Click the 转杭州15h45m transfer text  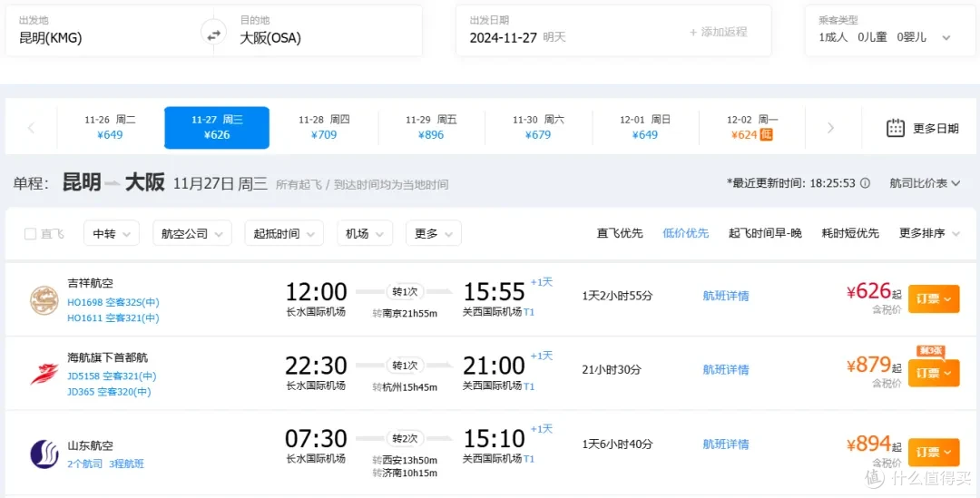(405, 387)
